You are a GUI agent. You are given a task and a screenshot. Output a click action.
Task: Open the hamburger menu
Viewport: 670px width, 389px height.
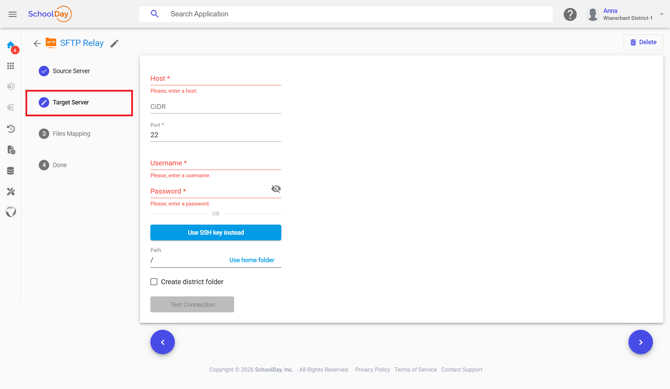(12, 14)
